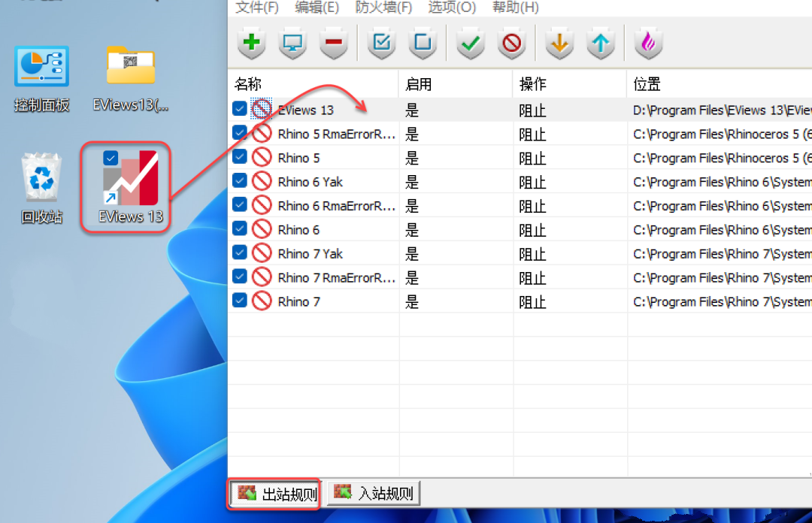The width and height of the screenshot is (812, 523).
Task: Click the green plus add rule icon
Action: point(252,43)
